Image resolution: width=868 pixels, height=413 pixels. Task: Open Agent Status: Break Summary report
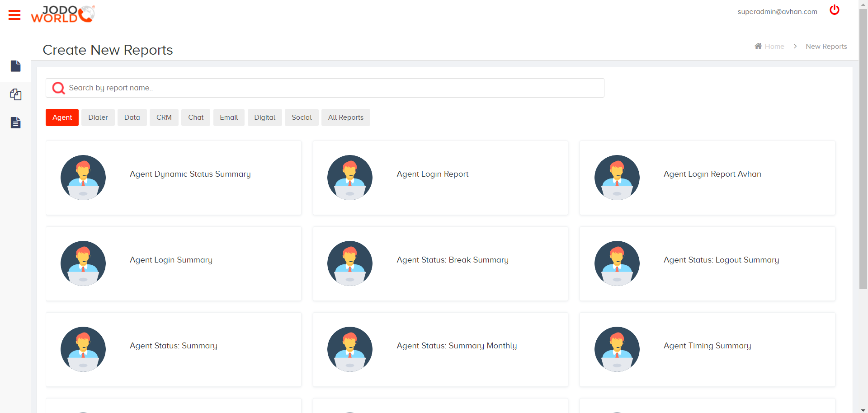tap(452, 260)
